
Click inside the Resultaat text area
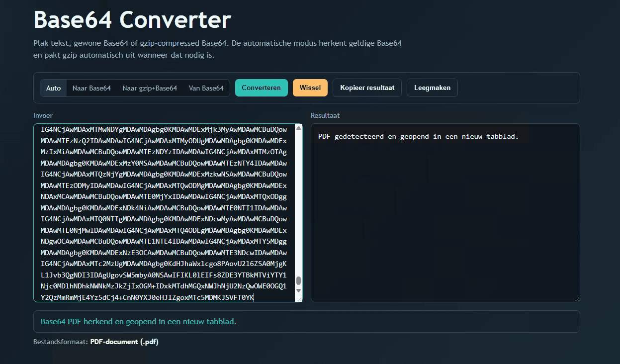(445, 213)
